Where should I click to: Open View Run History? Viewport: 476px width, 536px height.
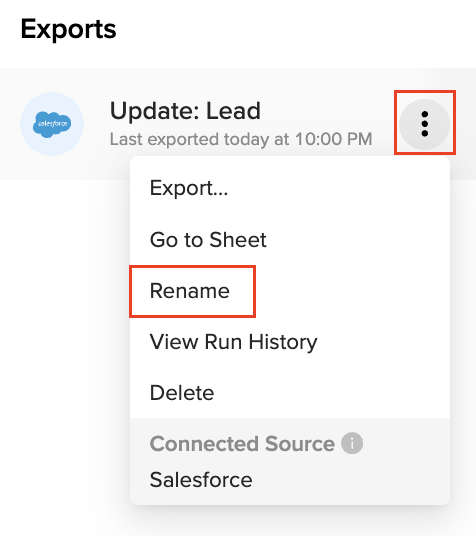[x=234, y=342]
